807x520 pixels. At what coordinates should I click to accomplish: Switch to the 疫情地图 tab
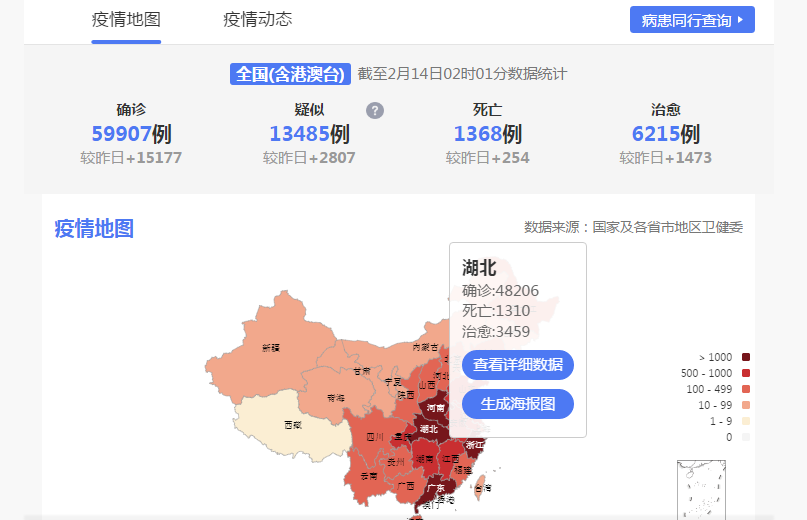click(126, 20)
